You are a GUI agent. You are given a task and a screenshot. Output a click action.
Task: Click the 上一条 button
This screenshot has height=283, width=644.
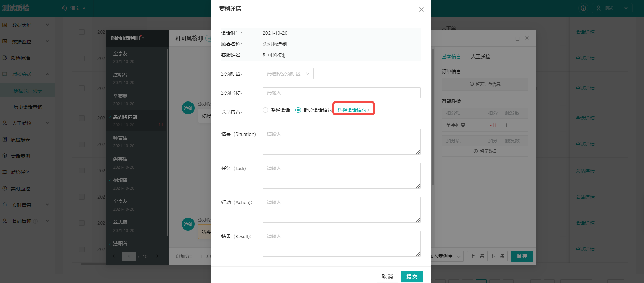point(477,256)
